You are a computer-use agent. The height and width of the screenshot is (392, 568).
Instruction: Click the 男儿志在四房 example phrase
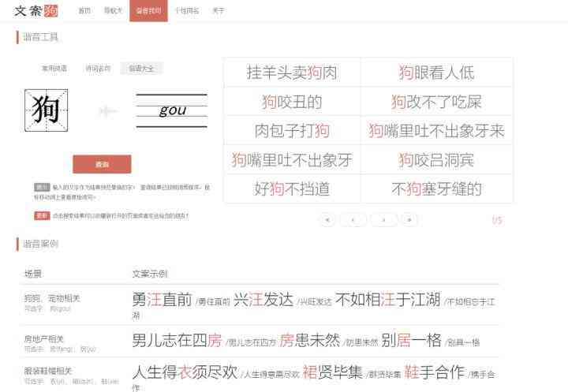point(177,340)
